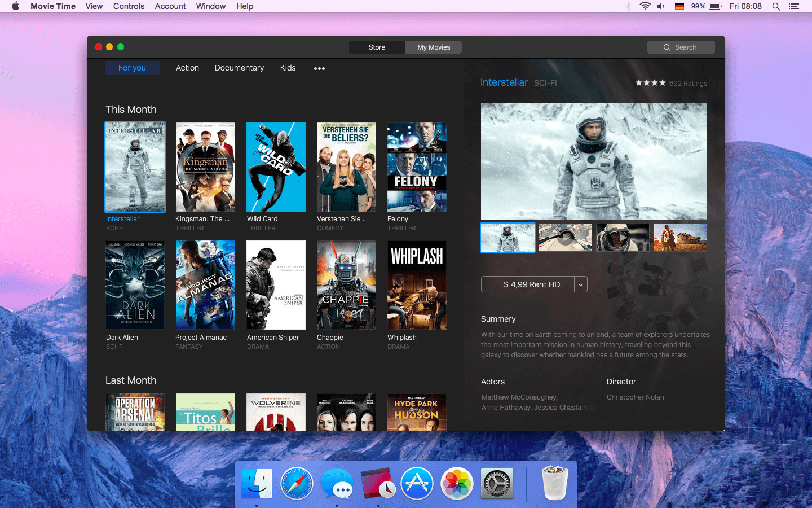
Task: Open System Preferences from the dock
Action: point(497,484)
